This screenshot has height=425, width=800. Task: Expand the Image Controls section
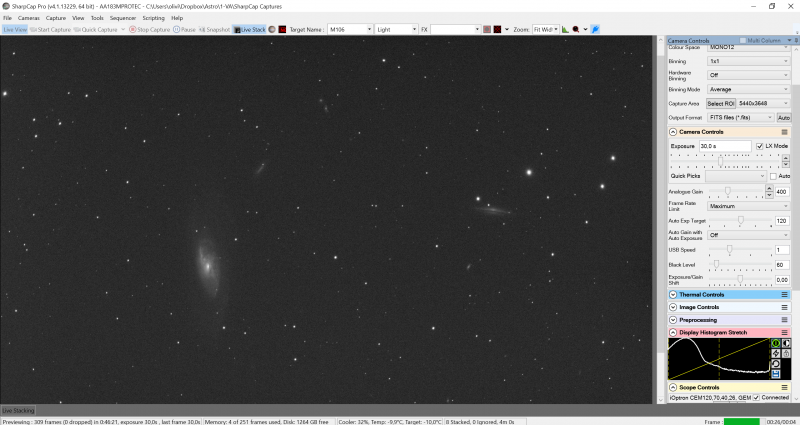(x=673, y=307)
